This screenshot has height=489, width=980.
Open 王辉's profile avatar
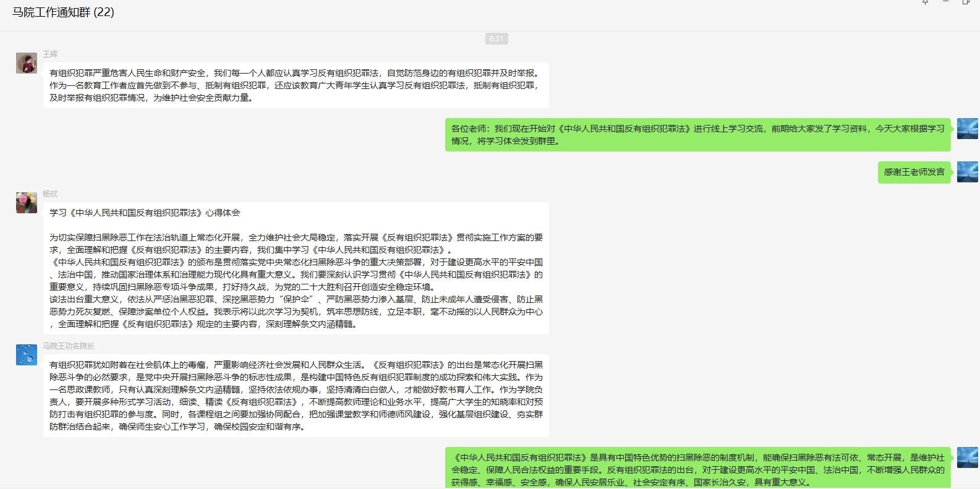click(x=27, y=63)
